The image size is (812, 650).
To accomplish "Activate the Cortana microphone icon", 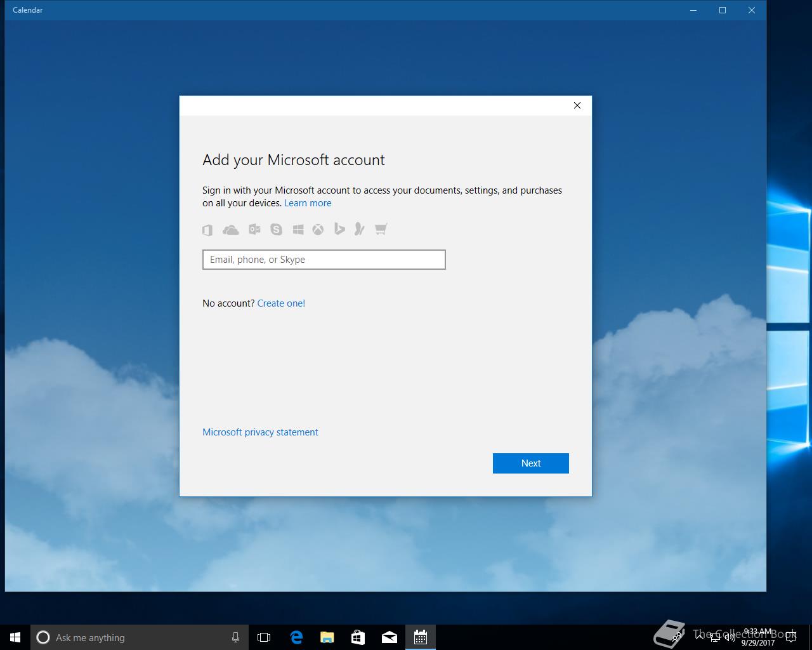I will pos(235,637).
